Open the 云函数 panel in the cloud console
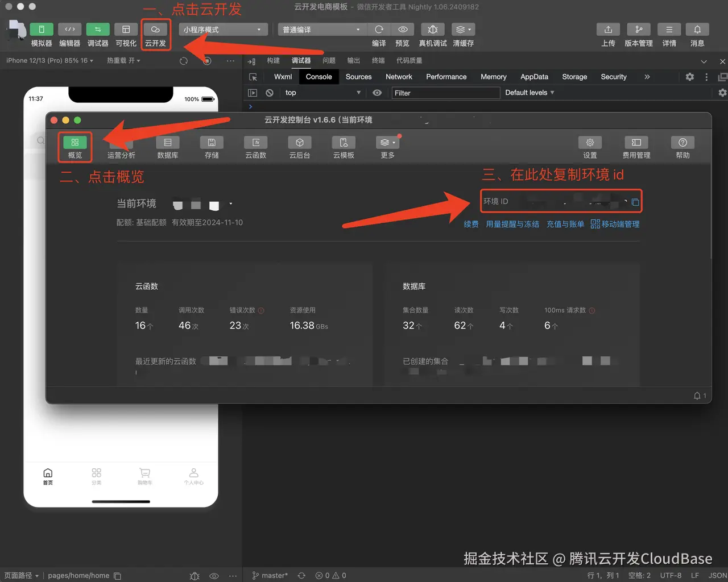 (255, 147)
